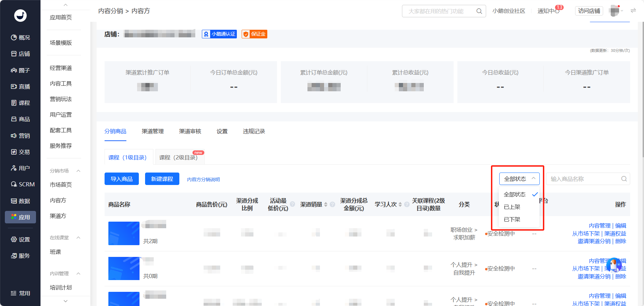Click the 访问店铺 button
644x306 pixels.
[x=589, y=11]
